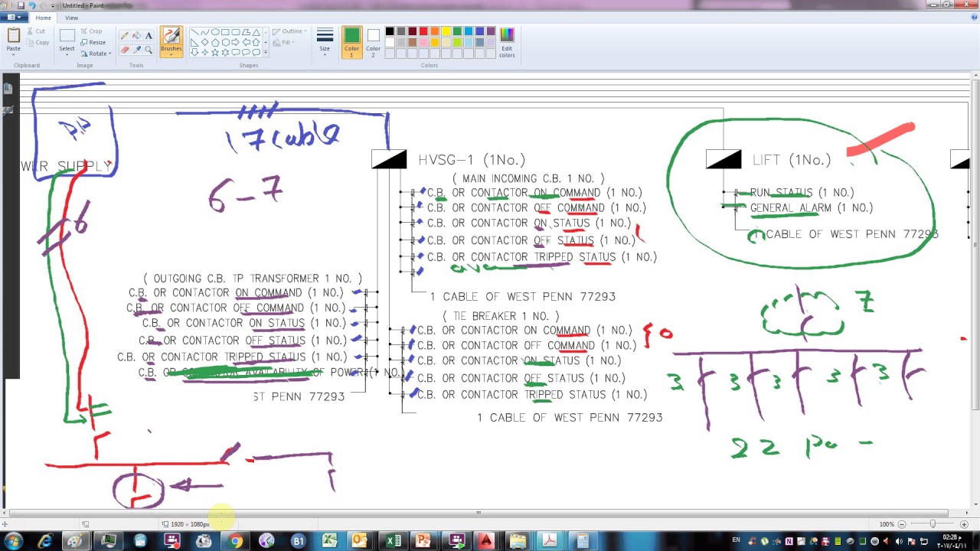Expand the Paste dropdown arrow

pos(13,54)
